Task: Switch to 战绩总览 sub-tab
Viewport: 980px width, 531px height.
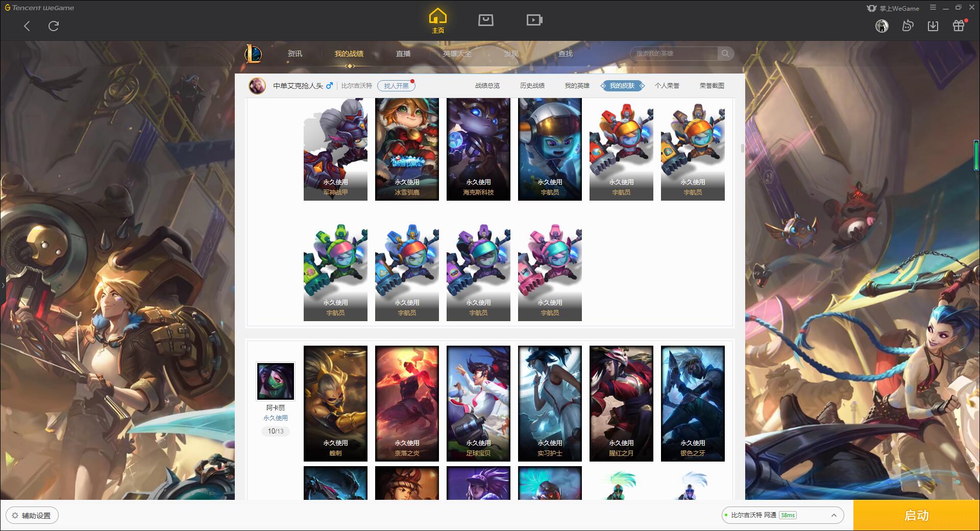Action: 487,86
